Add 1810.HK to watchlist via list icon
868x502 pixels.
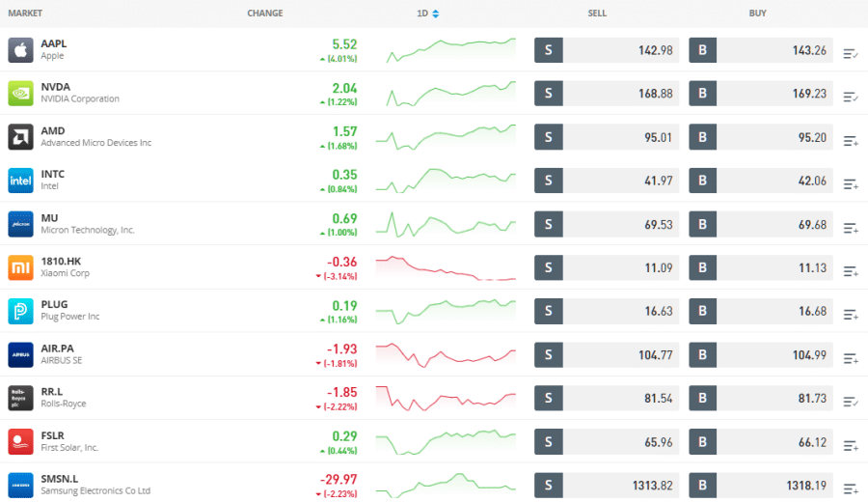tap(851, 271)
